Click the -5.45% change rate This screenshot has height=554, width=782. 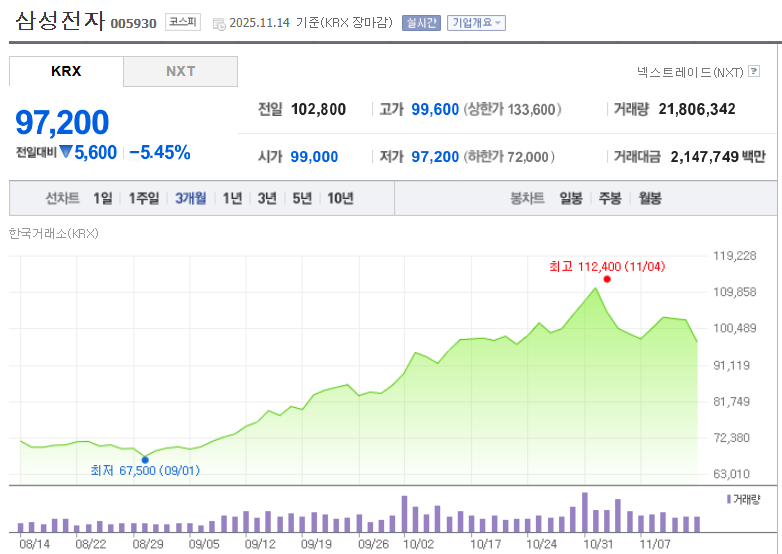tap(160, 153)
